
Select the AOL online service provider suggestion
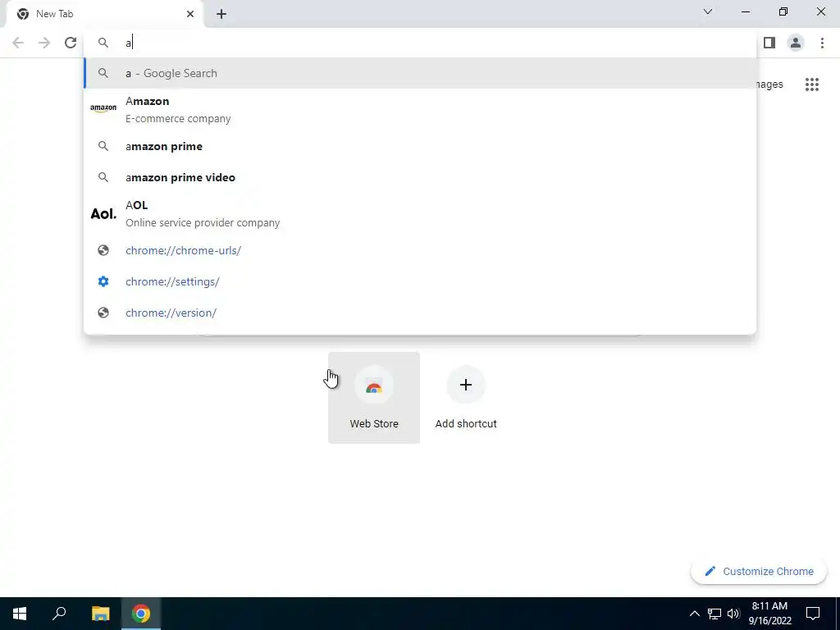[x=420, y=214]
